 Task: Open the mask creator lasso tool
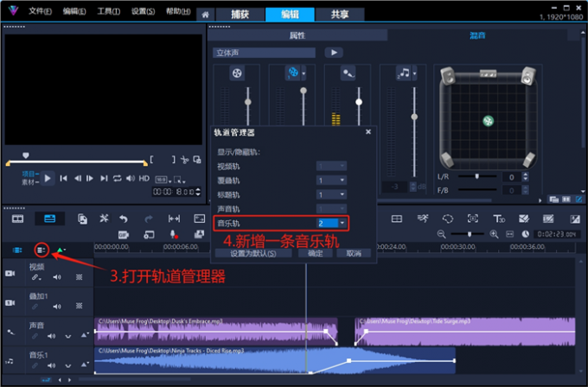[x=448, y=219]
